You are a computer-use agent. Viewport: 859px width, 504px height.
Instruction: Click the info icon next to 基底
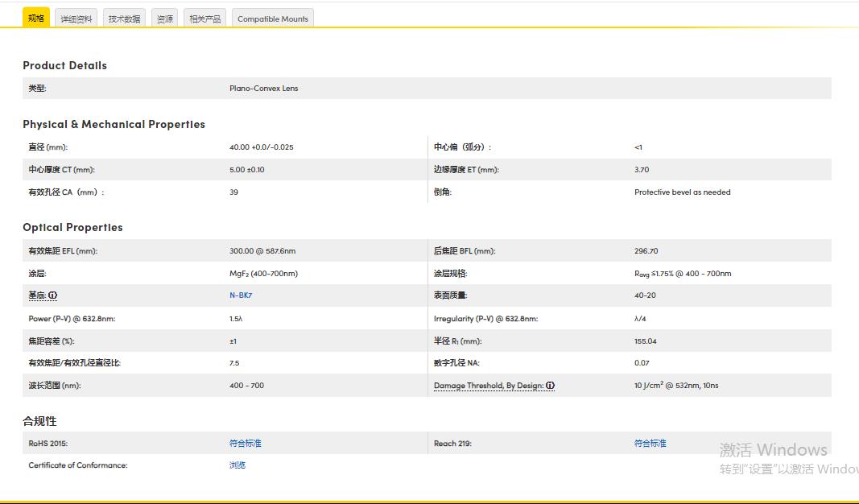click(53, 295)
